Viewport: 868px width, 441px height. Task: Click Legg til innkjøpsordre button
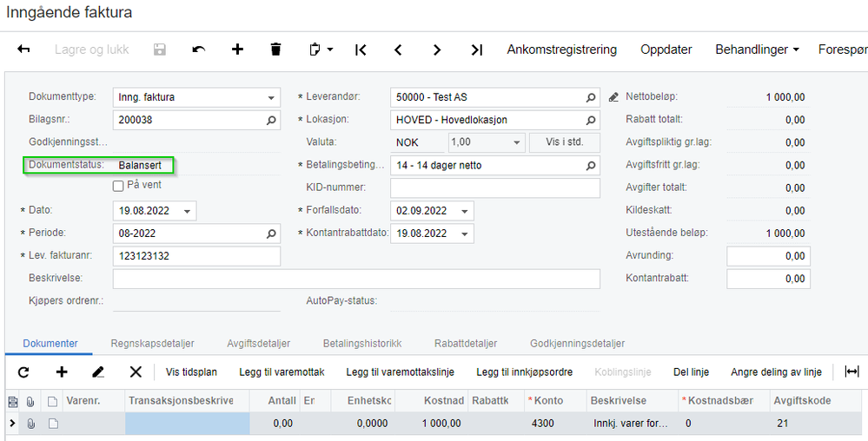point(524,372)
